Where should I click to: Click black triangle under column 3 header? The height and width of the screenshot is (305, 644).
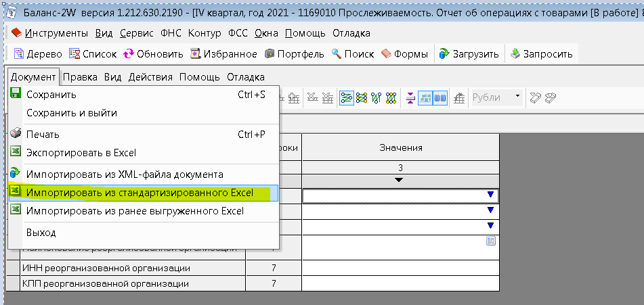click(400, 179)
